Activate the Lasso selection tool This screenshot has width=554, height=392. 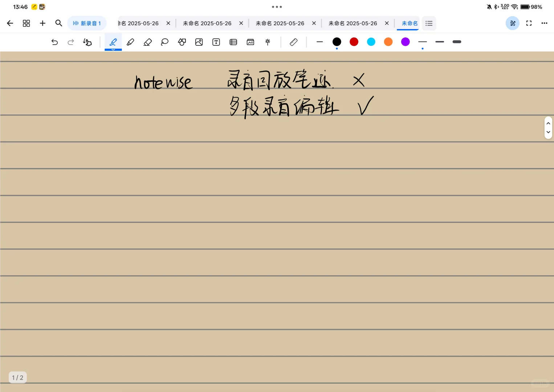[164, 42]
